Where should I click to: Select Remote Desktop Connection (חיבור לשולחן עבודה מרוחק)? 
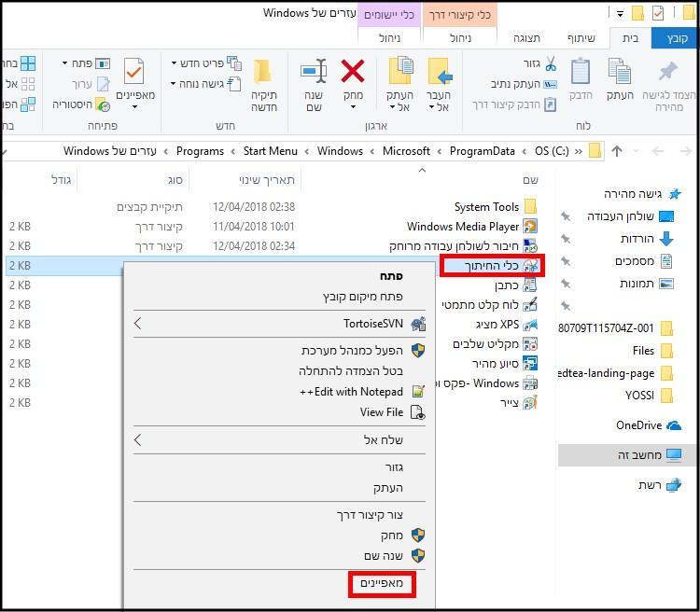463,246
